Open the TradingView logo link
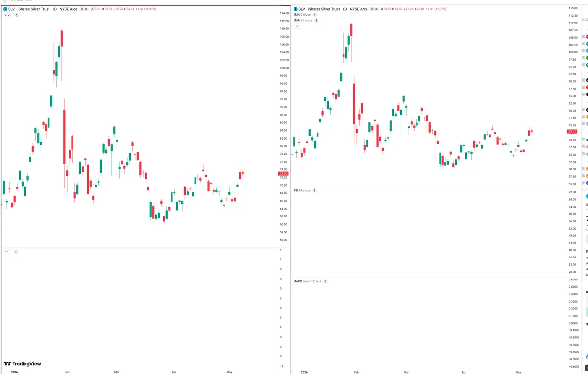The image size is (588, 374). tap(23, 364)
